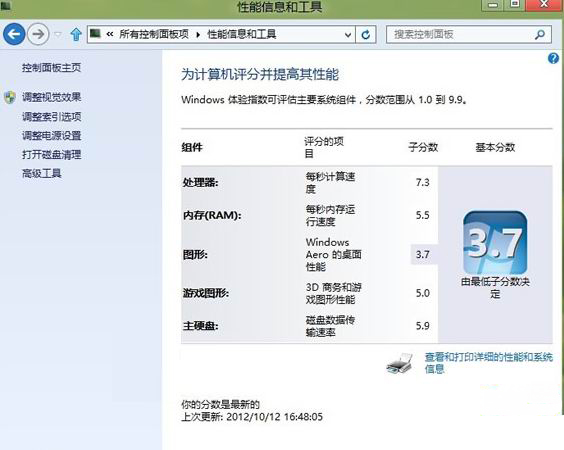This screenshot has width=564, height=450.
Task: Minimize the 性能信息和工具 window
Action: (493, 5)
